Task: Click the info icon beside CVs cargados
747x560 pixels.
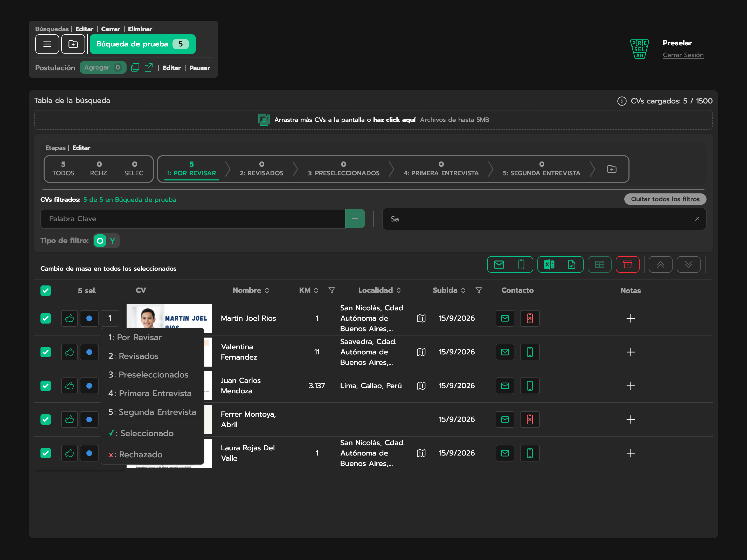Action: click(x=622, y=101)
